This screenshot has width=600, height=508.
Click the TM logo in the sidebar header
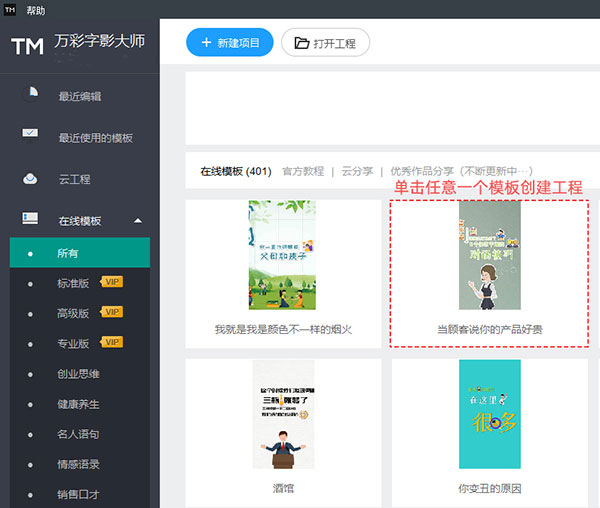[x=26, y=46]
